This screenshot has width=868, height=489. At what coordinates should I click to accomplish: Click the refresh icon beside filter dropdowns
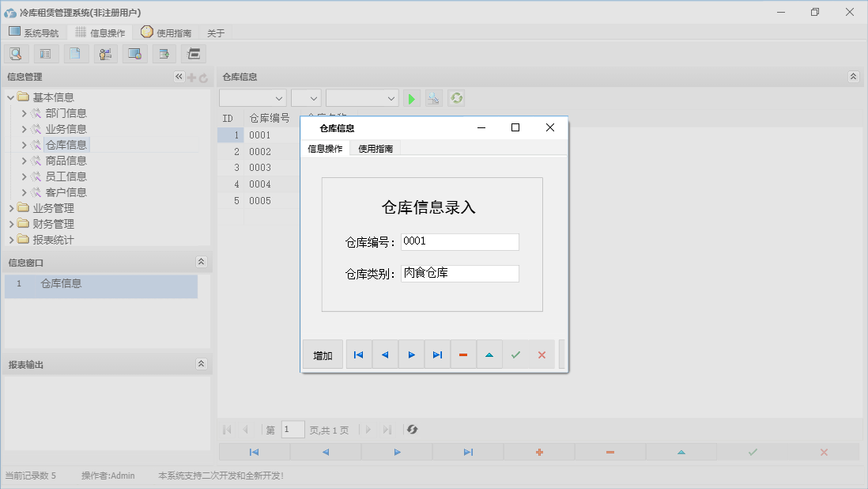click(456, 97)
